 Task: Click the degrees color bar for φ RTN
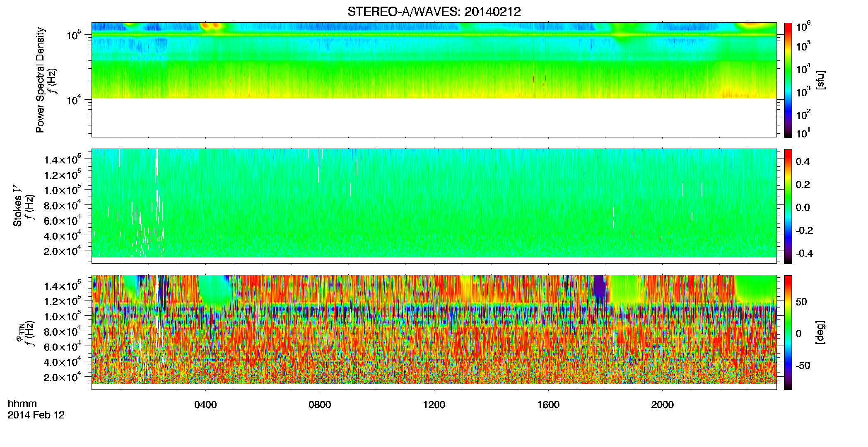pos(788,332)
